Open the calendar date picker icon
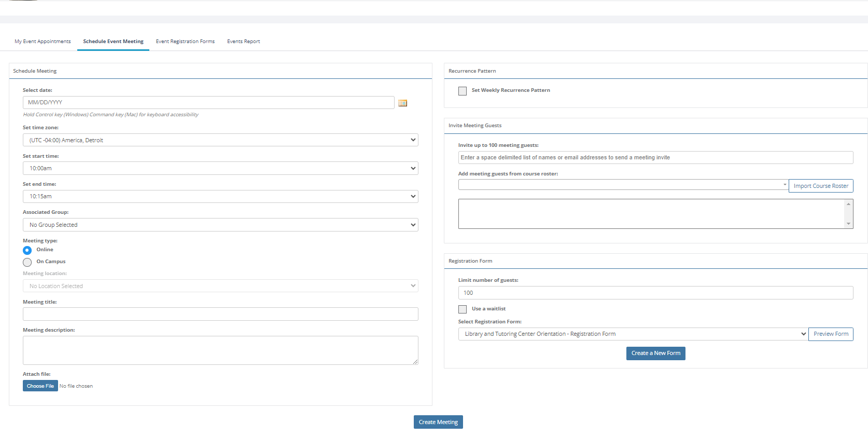The image size is (868, 436). 402,103
